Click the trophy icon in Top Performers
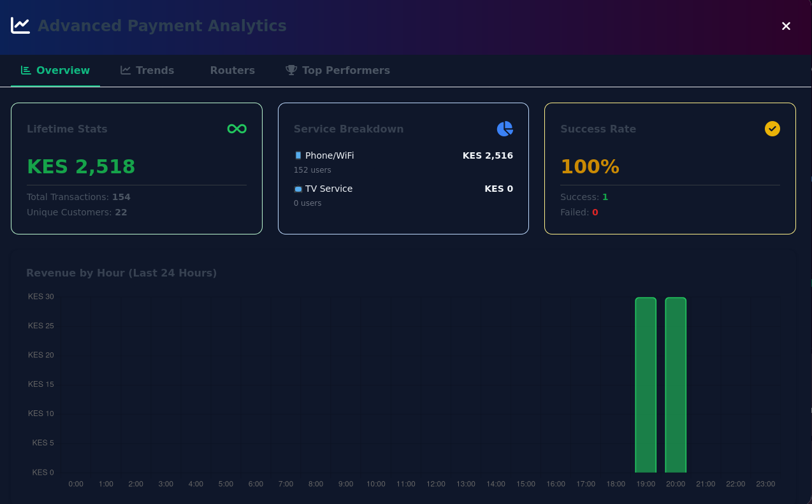 click(x=291, y=70)
